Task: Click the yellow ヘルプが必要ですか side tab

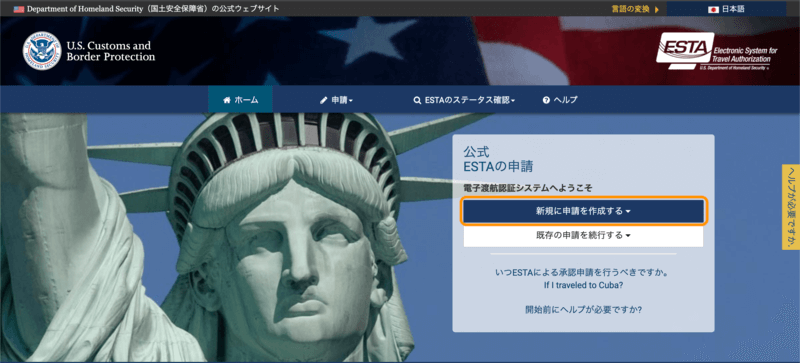Action: 791,206
